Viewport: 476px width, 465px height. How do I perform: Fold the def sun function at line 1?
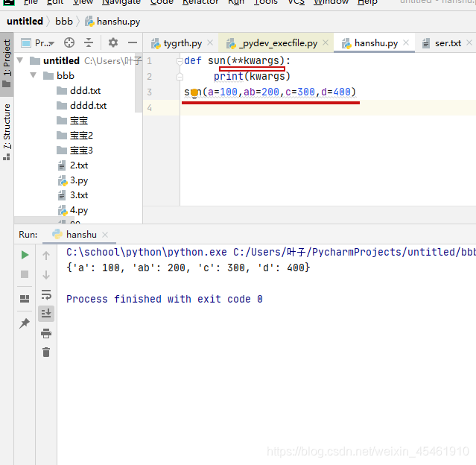[180, 61]
